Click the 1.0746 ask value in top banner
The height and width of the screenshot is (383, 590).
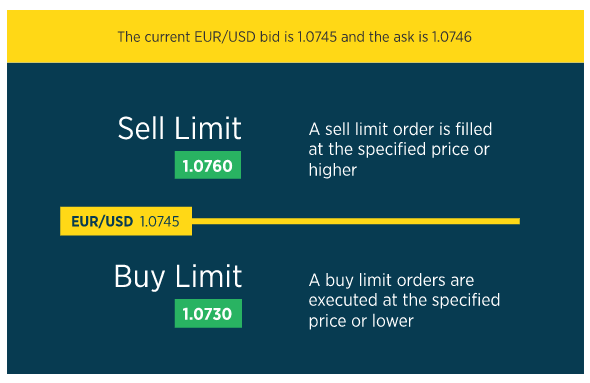pyautogui.click(x=452, y=37)
